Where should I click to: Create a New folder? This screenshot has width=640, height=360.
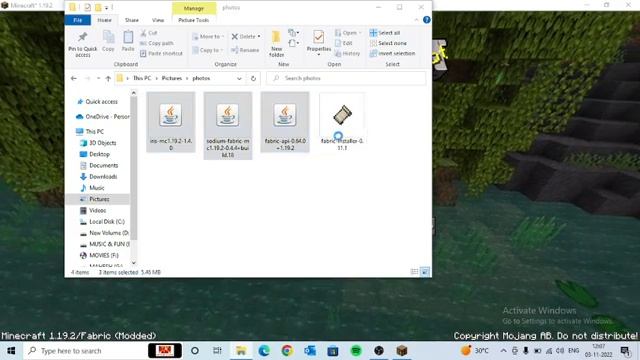pos(276,44)
